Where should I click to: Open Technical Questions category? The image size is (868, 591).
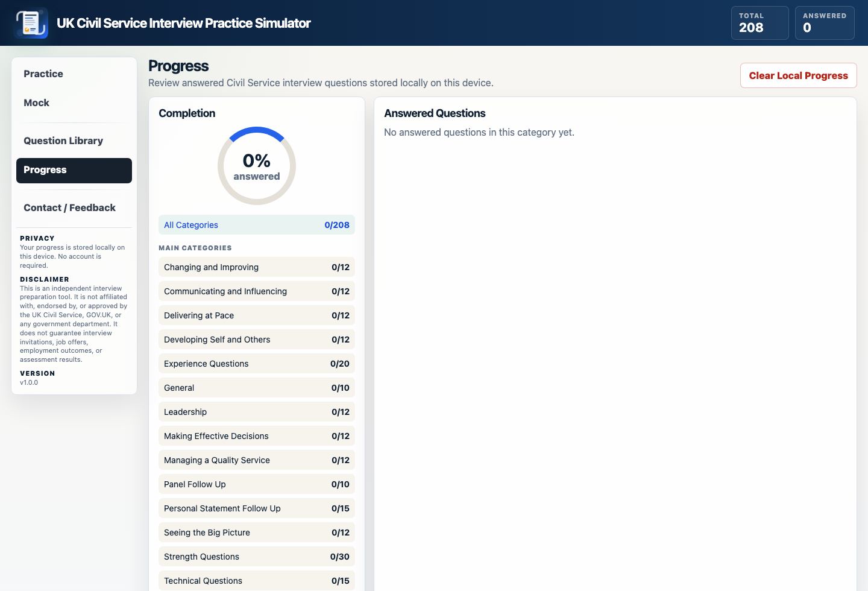tap(257, 581)
